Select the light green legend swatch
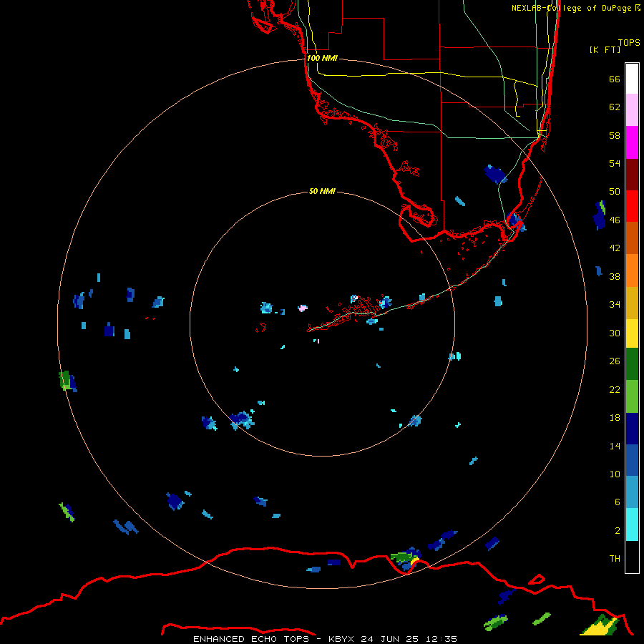This screenshot has height=644, width=644. pos(632,396)
